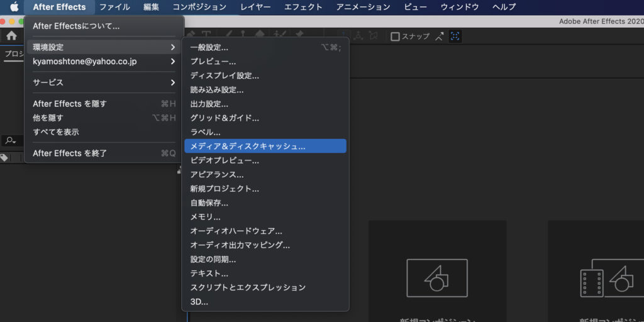Choose After Effects を隠す

tap(104, 104)
